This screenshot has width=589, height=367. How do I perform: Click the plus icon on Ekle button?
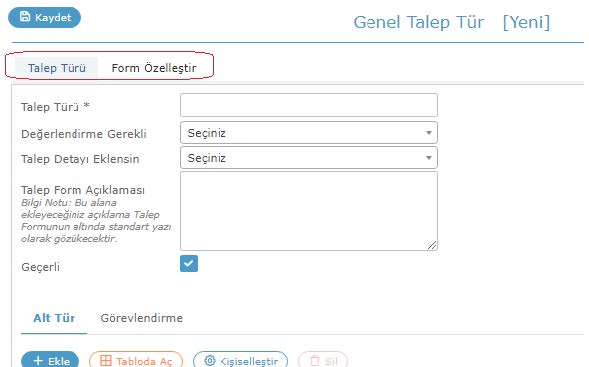(x=38, y=361)
